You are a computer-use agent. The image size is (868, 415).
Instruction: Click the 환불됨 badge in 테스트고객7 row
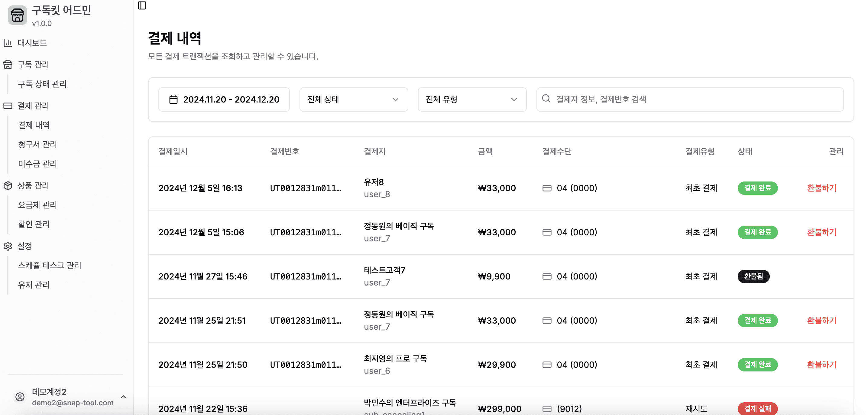pos(753,276)
